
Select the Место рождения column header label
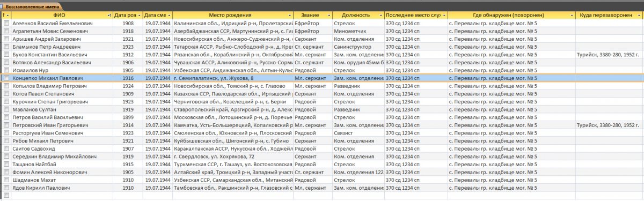point(231,16)
